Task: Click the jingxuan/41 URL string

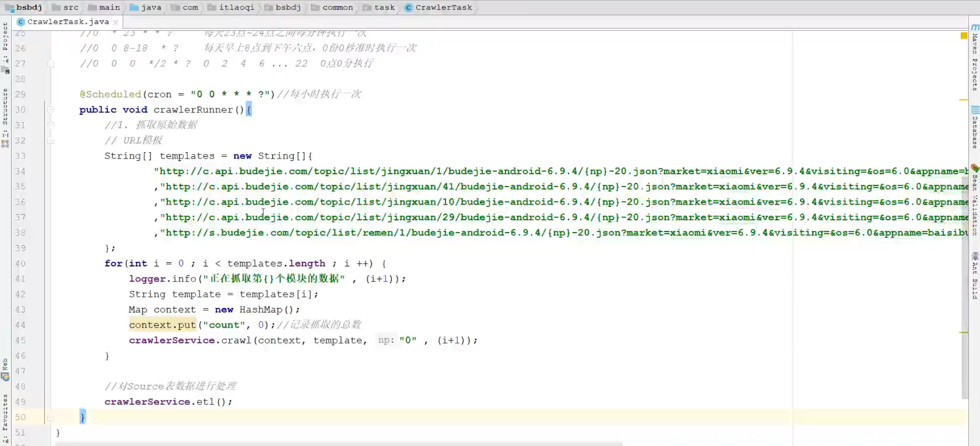Action: [564, 187]
